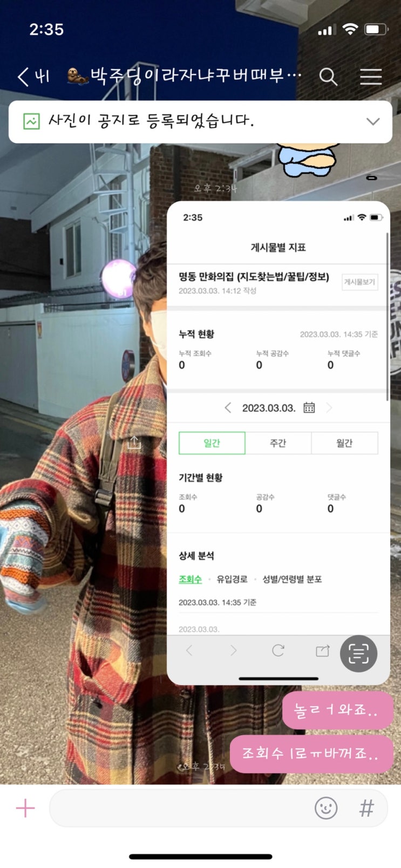Open the 유입경로 analysis link
401x868 pixels.
tap(232, 579)
